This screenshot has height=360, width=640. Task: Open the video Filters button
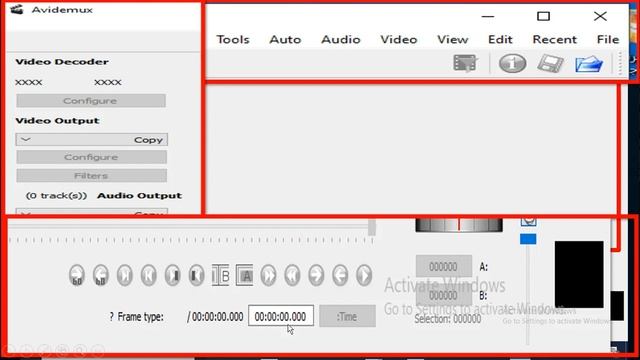(x=91, y=176)
